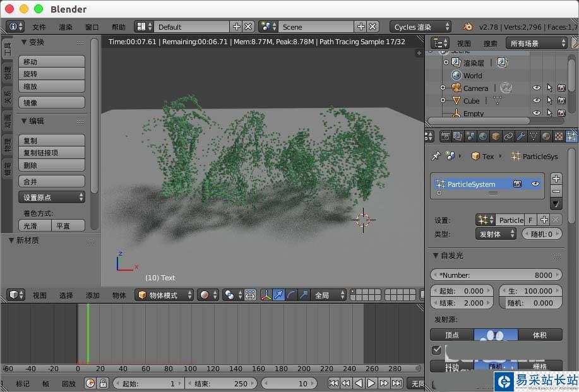This screenshot has width=579, height=392.
Task: Click the Smooth shading button
Action: pos(35,225)
